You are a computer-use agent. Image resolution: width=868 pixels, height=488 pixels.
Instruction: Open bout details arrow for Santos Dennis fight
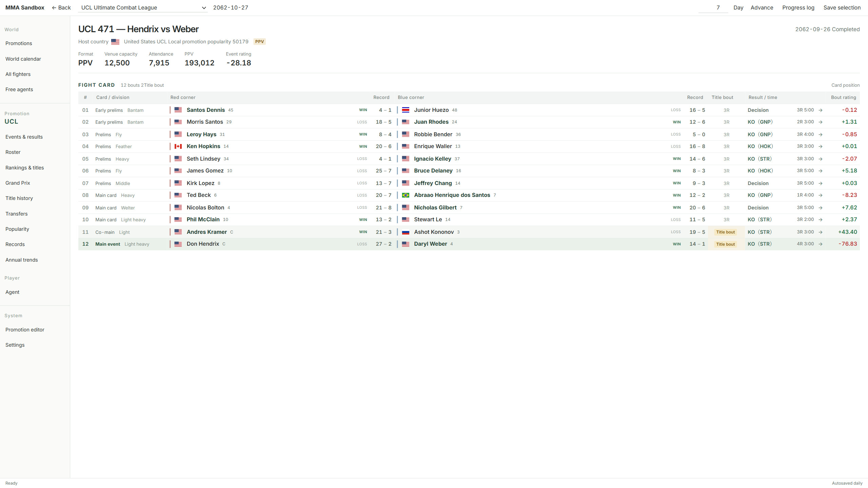point(821,110)
